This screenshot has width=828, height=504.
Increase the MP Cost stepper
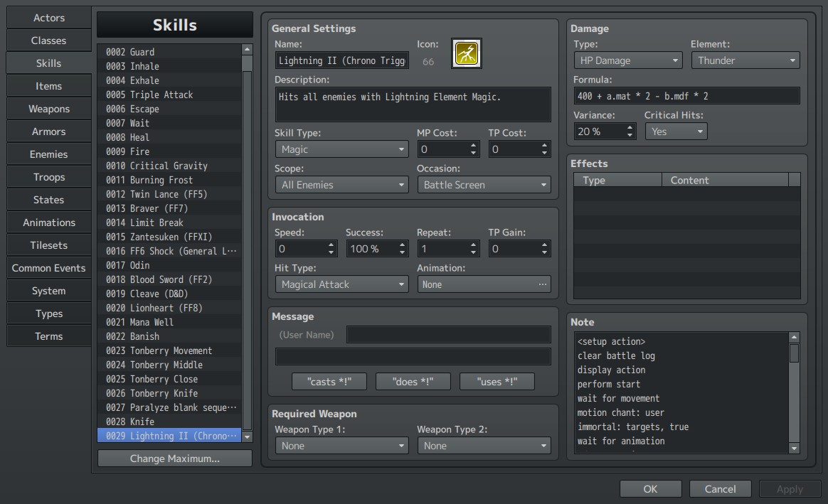[473, 146]
